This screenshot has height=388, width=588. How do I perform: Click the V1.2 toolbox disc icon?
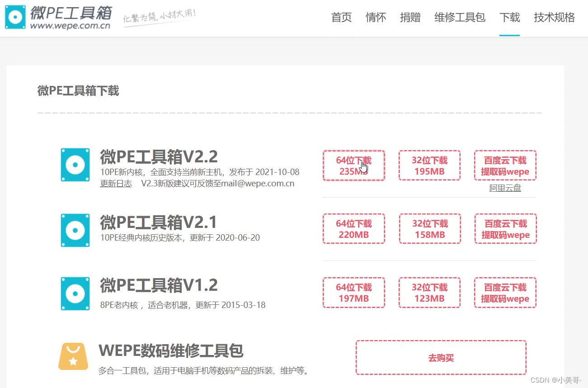pyautogui.click(x=75, y=293)
